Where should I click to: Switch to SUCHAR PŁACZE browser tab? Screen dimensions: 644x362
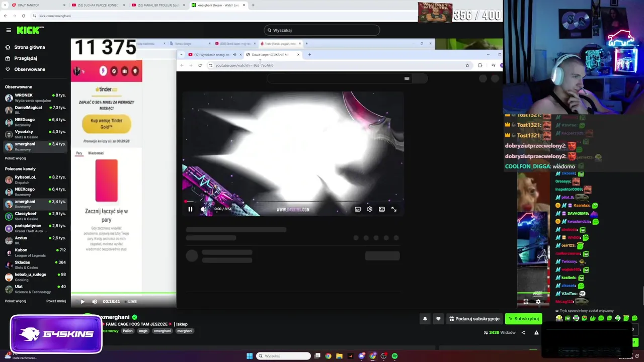coord(98,5)
